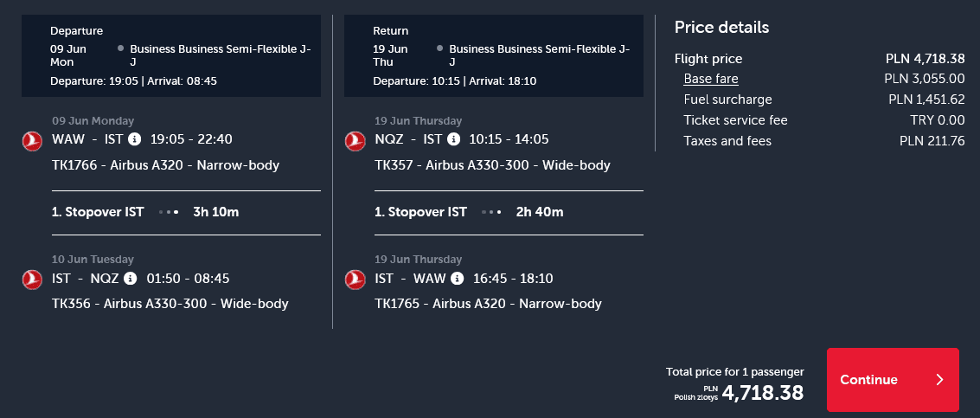The height and width of the screenshot is (418, 980).
Task: Click info icon next to NQZ - IST return
Action: click(x=456, y=139)
